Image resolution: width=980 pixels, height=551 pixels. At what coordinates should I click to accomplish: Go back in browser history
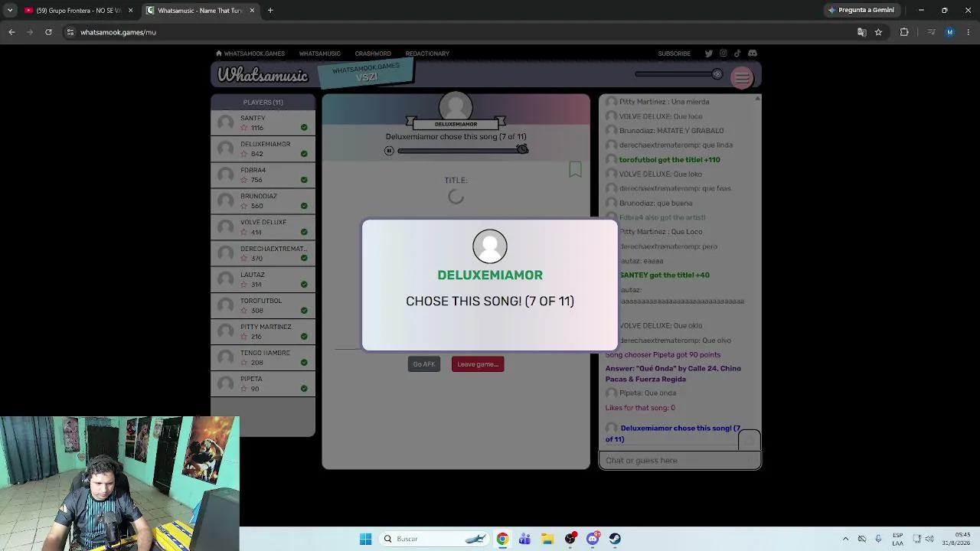11,32
